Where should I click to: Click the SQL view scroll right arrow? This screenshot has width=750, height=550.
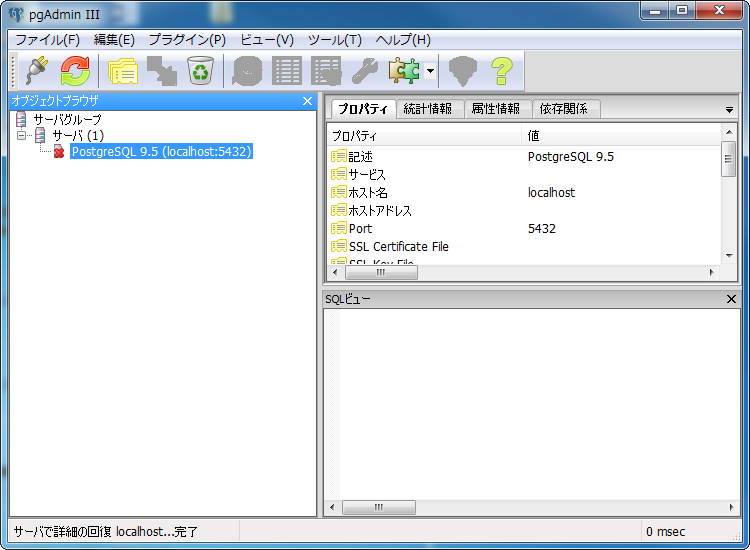pyautogui.click(x=731, y=507)
